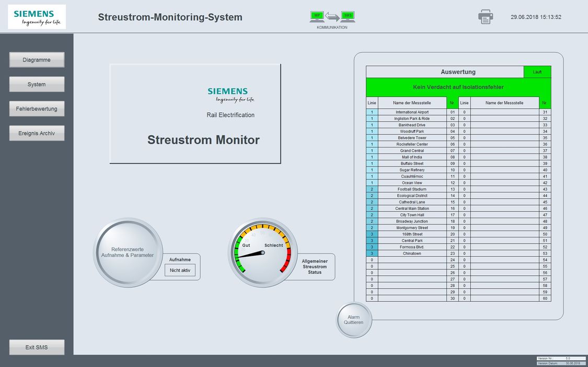Click Referenzwerte Aufnahme & Parameter round button
588x367 pixels.
pyautogui.click(x=128, y=252)
